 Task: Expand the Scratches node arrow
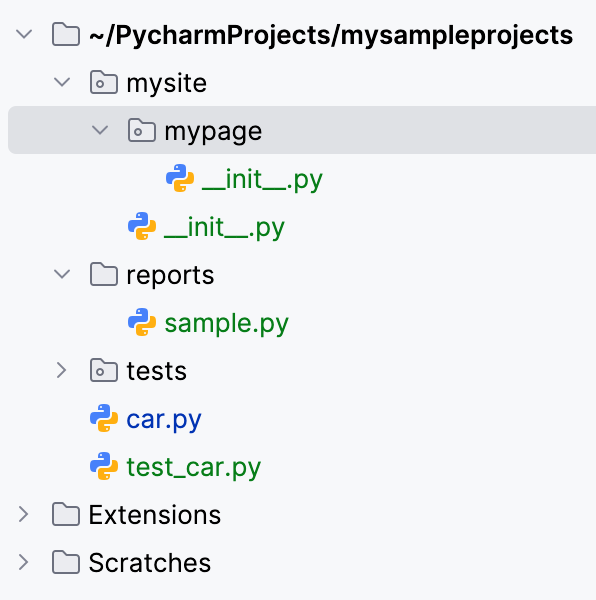(24, 562)
